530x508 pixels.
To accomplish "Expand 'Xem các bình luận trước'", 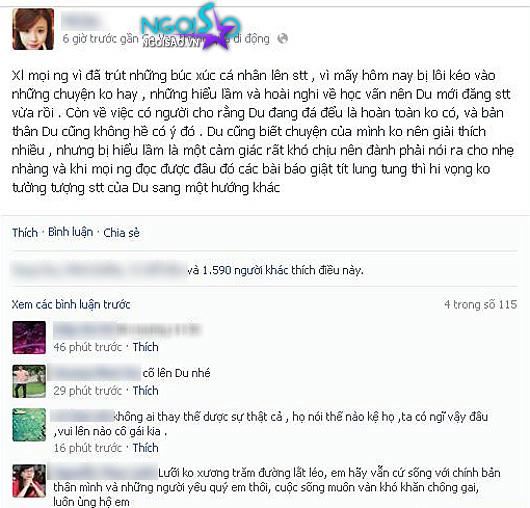I will click(71, 305).
